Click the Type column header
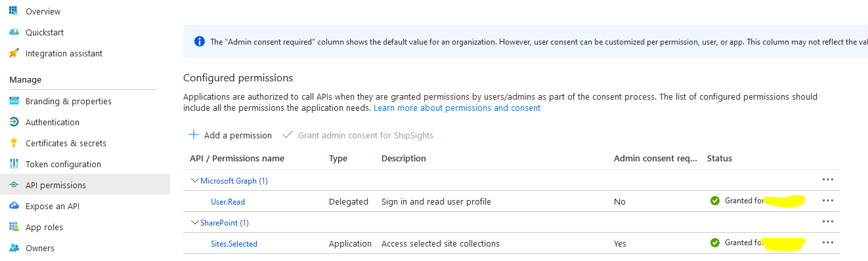This screenshot has height=261, width=868. pyautogui.click(x=338, y=158)
